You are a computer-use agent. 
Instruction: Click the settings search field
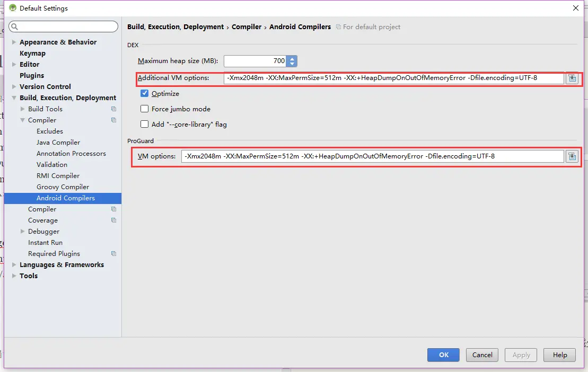click(64, 26)
